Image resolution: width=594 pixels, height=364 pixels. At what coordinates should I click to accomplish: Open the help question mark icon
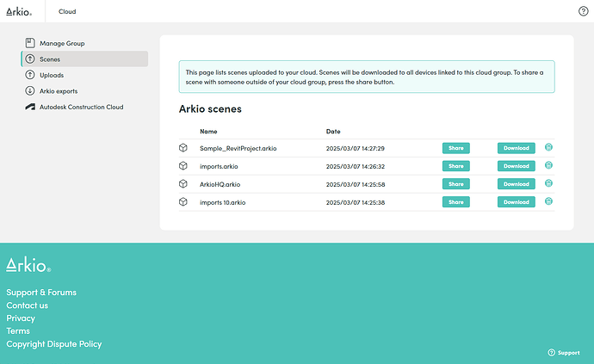pos(583,11)
